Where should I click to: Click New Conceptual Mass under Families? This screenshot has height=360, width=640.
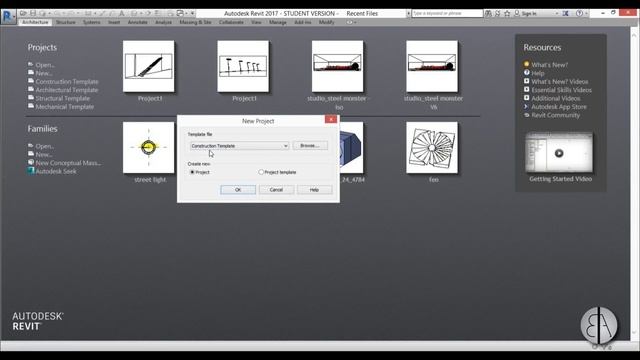(x=68, y=163)
